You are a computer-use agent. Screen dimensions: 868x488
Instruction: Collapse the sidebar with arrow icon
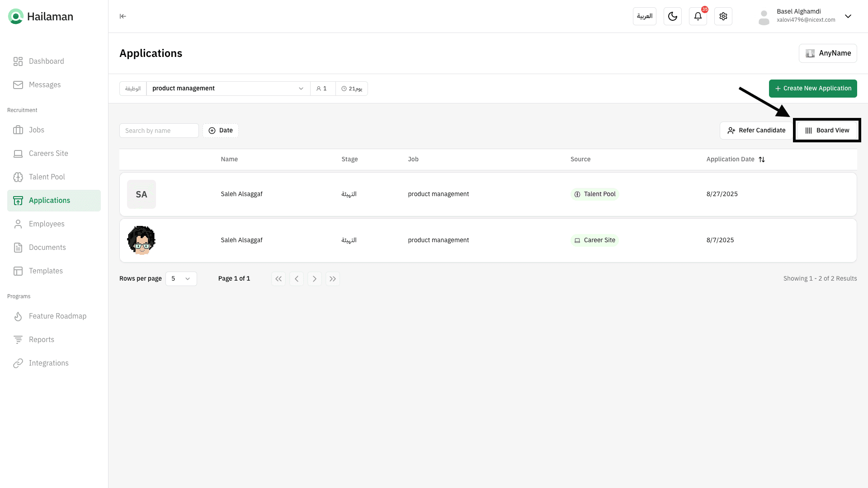pyautogui.click(x=123, y=16)
